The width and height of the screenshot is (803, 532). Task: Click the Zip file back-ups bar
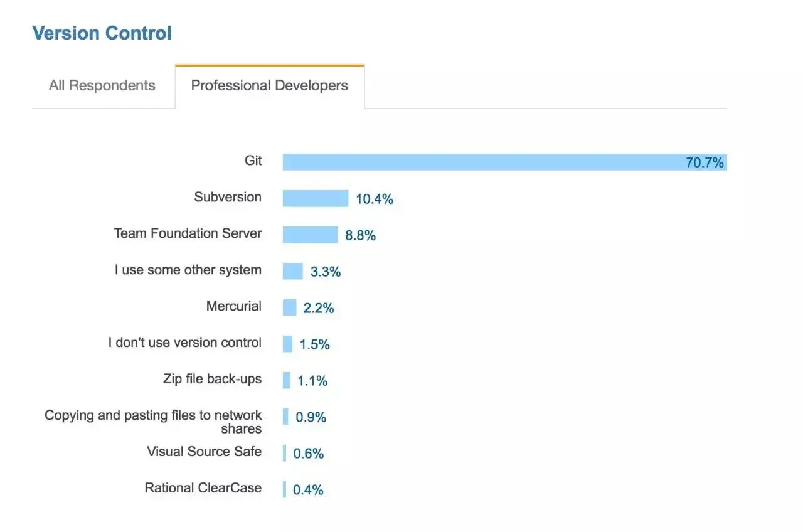(287, 381)
